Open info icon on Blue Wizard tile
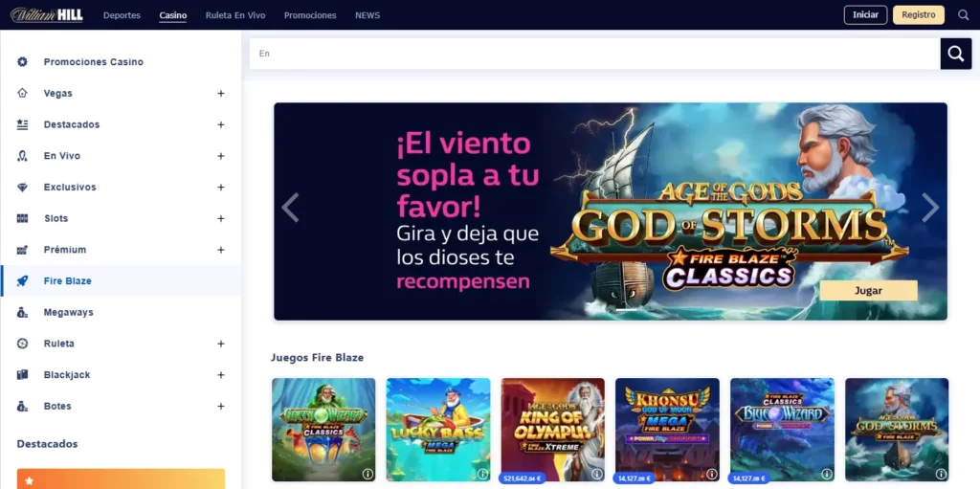This screenshot has width=980, height=489. (826, 474)
